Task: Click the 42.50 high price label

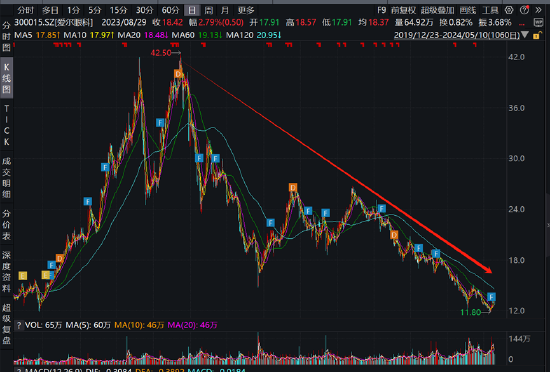Action: [x=161, y=53]
